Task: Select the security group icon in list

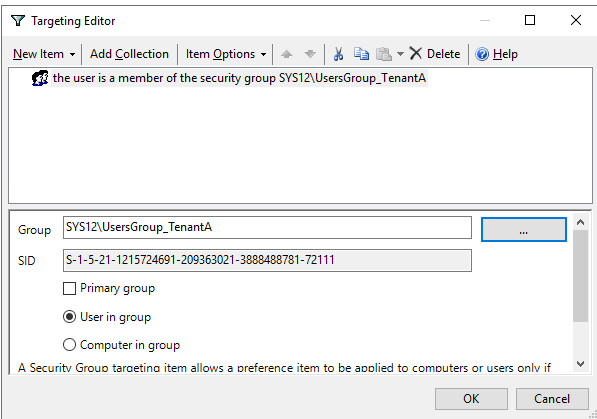Action: (x=40, y=78)
